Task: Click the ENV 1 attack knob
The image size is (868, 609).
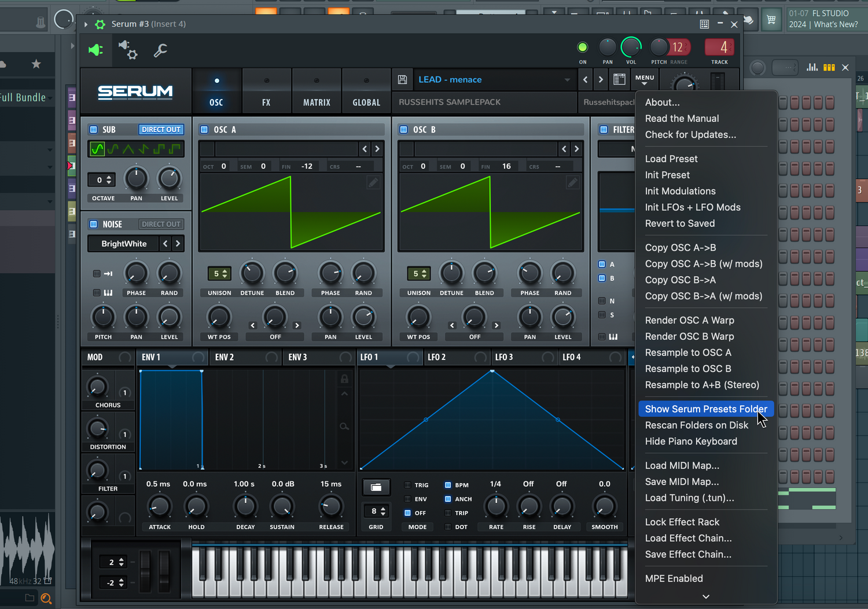Action: [159, 507]
